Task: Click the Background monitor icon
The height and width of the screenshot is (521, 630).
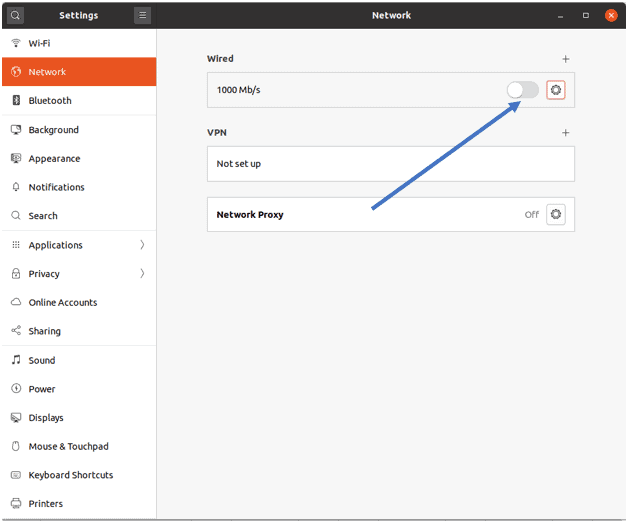Action: point(16,129)
